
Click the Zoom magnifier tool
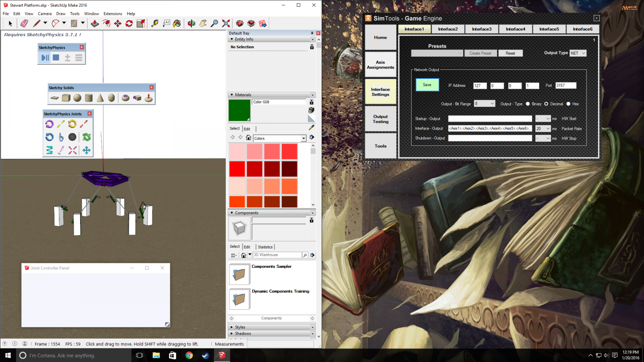[215, 23]
